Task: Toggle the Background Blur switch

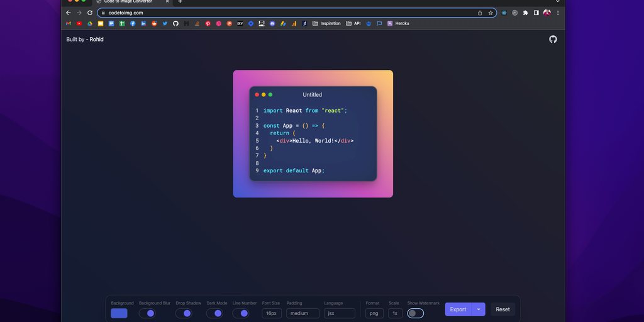Action: (147, 313)
